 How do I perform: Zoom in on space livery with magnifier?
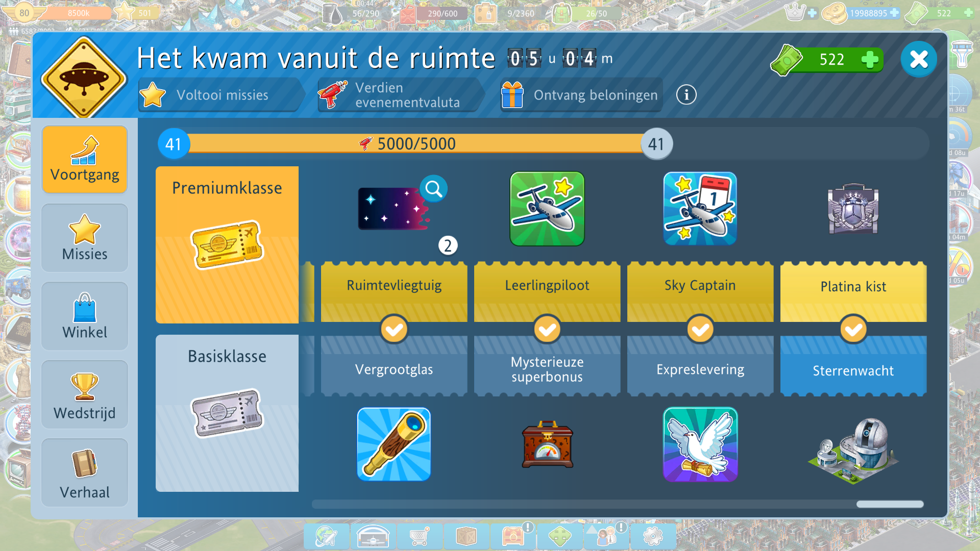[434, 189]
